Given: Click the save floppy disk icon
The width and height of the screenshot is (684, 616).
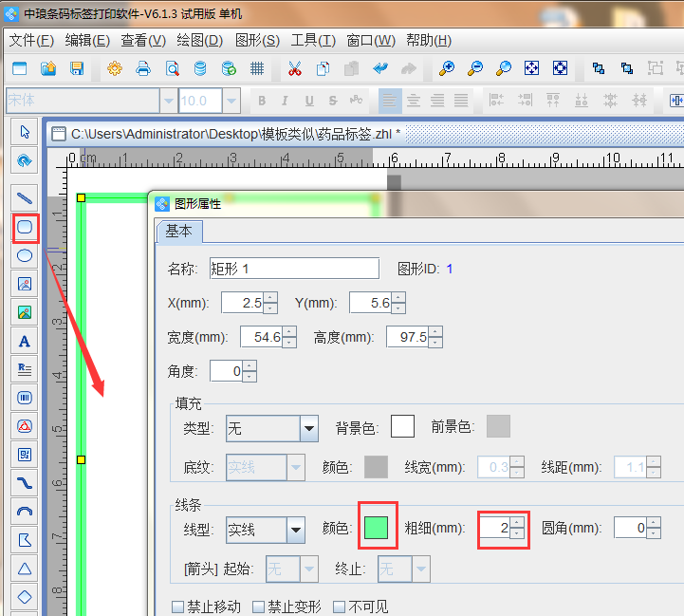Looking at the screenshot, I should tap(77, 68).
